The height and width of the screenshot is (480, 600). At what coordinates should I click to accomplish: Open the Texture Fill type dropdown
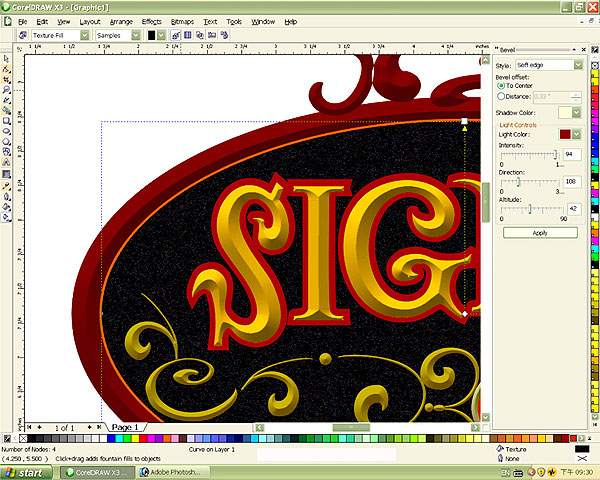point(85,35)
